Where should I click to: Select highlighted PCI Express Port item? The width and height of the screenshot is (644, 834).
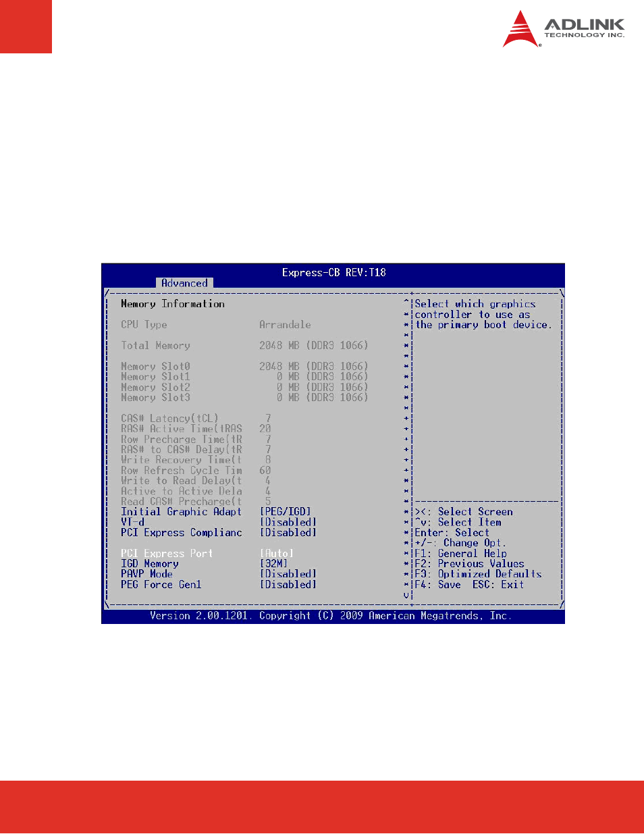[167, 554]
